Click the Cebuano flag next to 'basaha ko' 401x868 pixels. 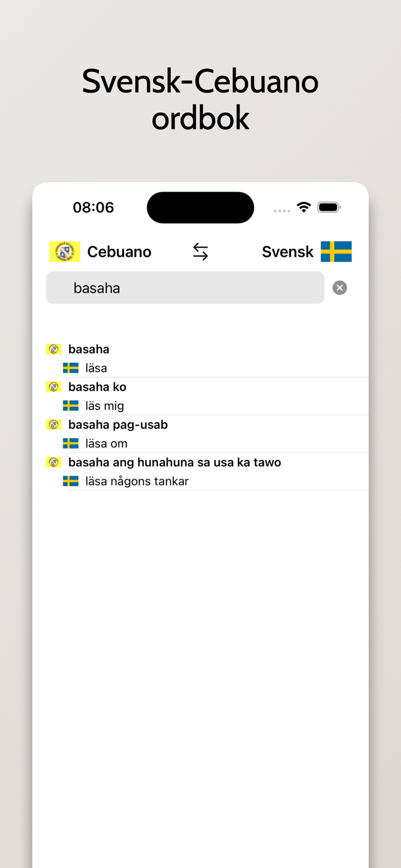coord(53,387)
